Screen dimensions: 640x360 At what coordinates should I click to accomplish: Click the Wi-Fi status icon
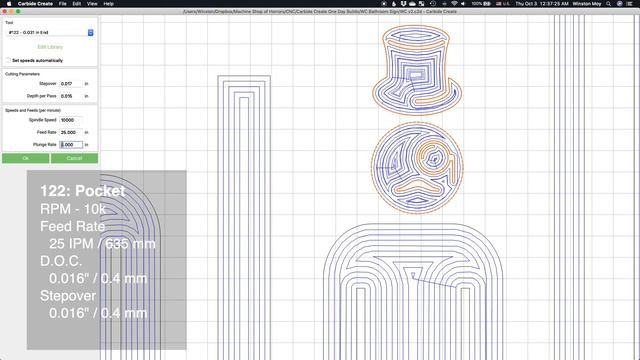454,3
